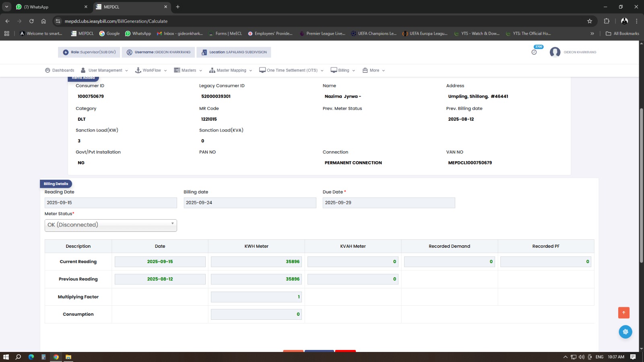Click the blue settings gear floating button
This screenshot has height=362, width=644.
(625, 332)
